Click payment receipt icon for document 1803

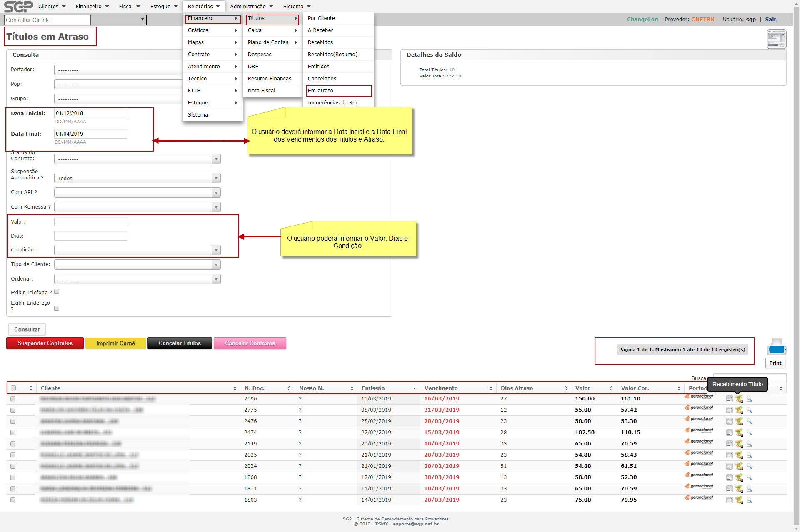pos(739,500)
